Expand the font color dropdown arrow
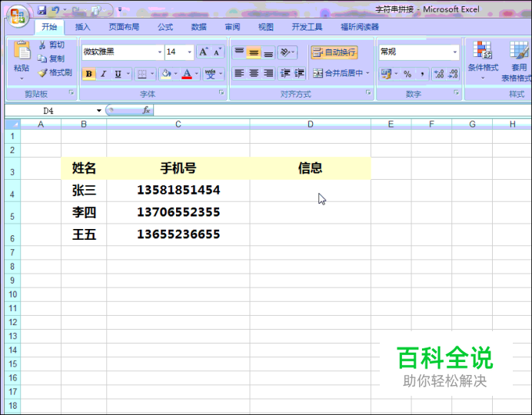Image resolution: width=532 pixels, height=415 pixels. (197, 74)
